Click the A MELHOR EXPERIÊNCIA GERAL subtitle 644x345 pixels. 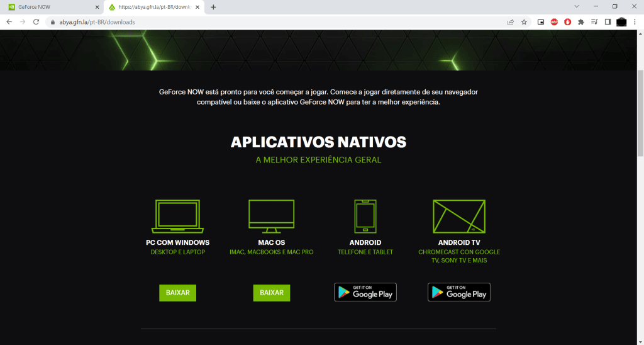tap(318, 160)
